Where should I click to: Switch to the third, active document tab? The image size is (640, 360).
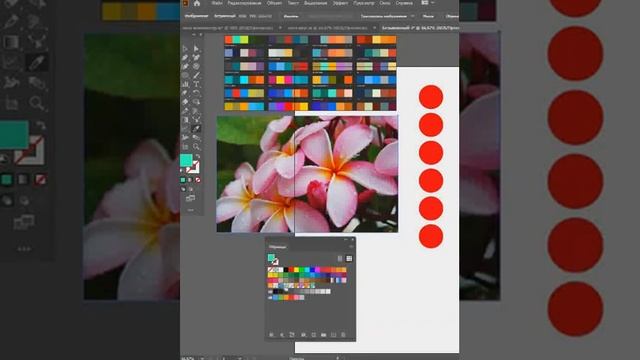coord(420,28)
